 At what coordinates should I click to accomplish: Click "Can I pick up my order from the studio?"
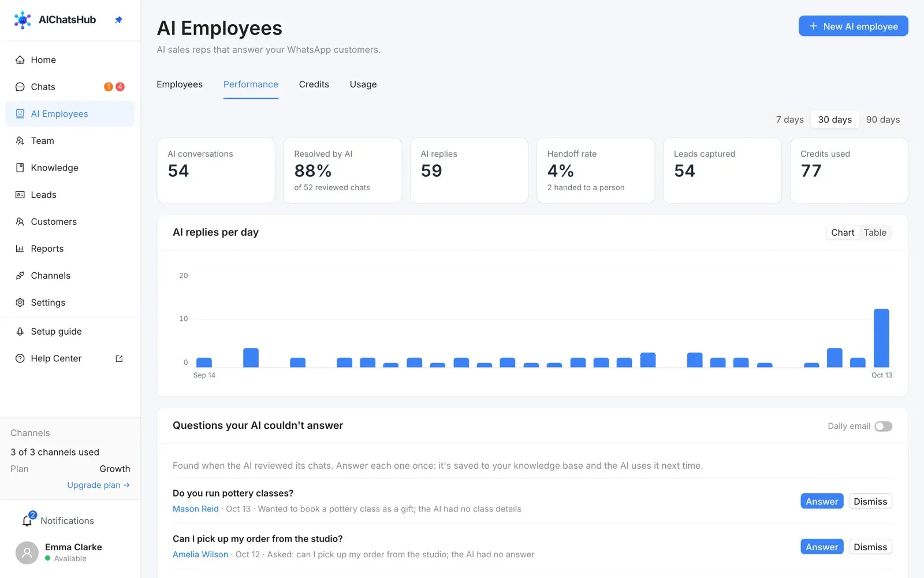[258, 539]
